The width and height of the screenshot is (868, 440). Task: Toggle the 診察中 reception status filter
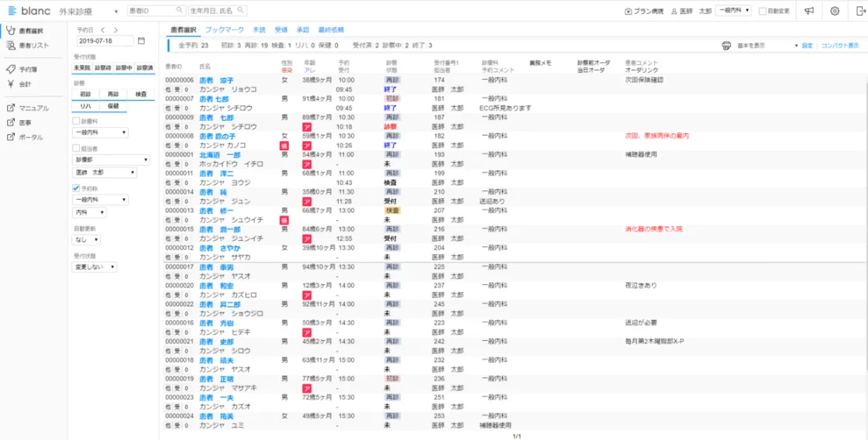point(124,67)
